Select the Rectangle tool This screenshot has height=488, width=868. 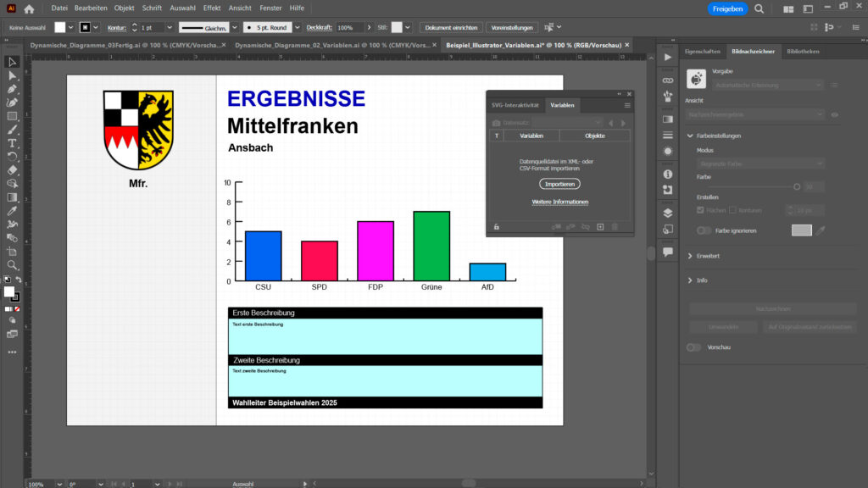(x=12, y=116)
